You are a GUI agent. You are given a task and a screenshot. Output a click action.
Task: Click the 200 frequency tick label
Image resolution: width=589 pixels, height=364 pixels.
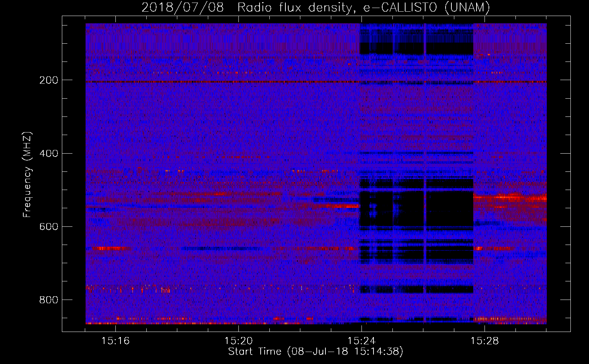[x=48, y=80]
